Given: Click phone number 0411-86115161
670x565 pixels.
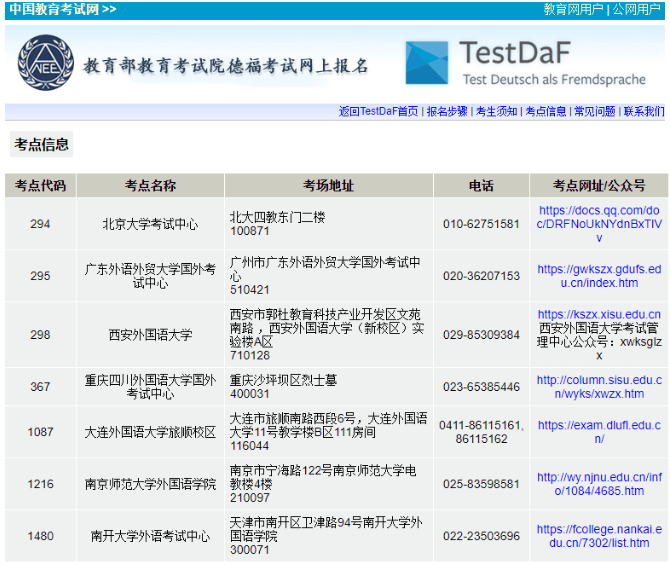Looking at the screenshot, I should [x=480, y=425].
